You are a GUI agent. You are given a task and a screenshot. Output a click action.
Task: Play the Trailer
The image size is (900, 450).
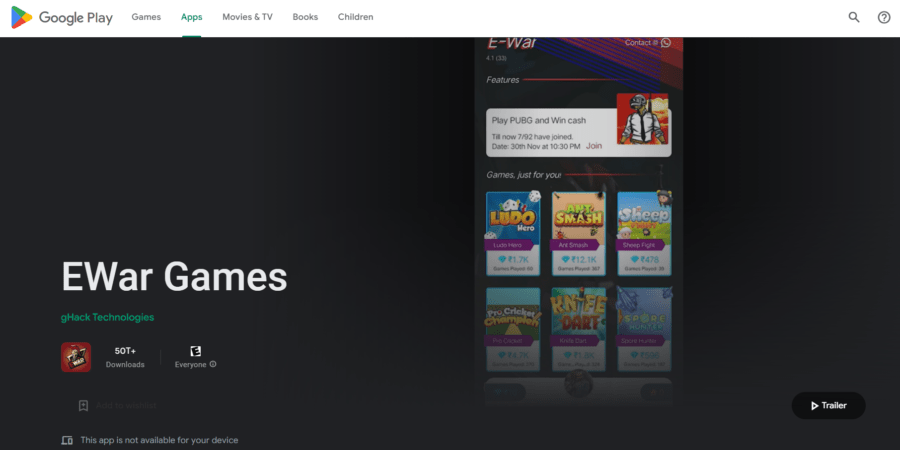(828, 405)
